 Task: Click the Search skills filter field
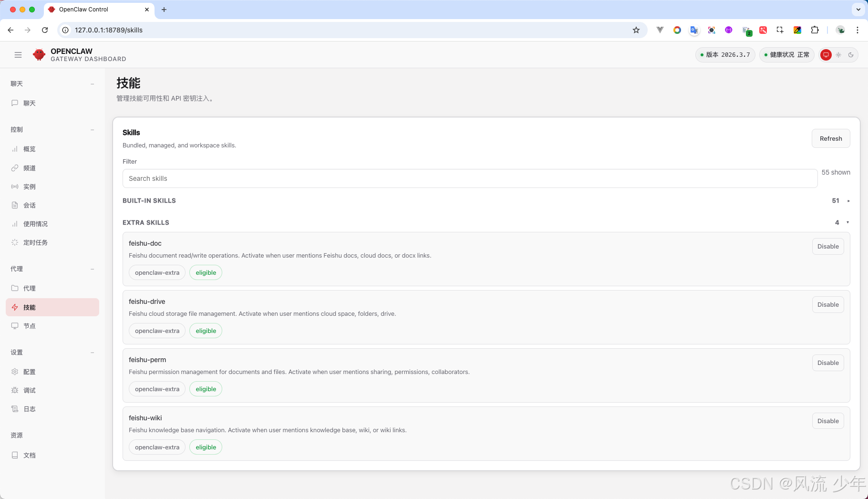point(469,178)
